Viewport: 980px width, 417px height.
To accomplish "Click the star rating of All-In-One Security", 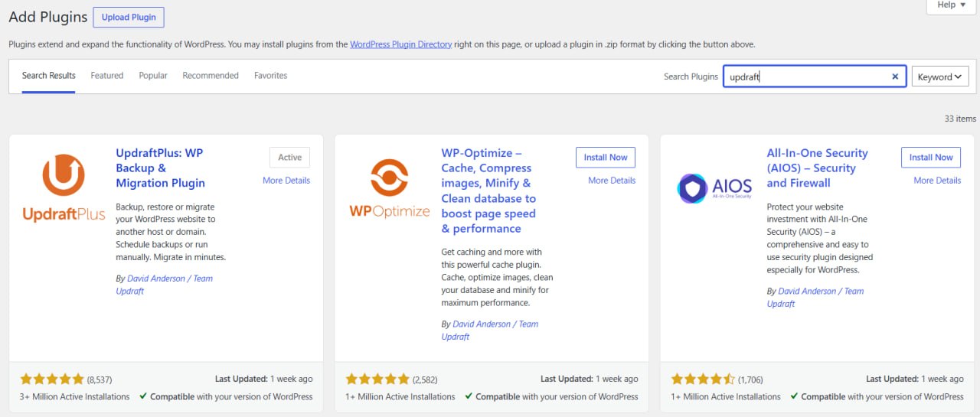I will point(703,379).
